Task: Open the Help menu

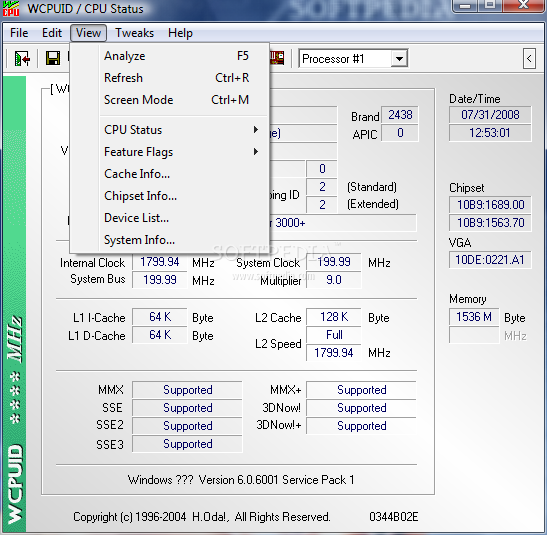Action: pyautogui.click(x=180, y=33)
